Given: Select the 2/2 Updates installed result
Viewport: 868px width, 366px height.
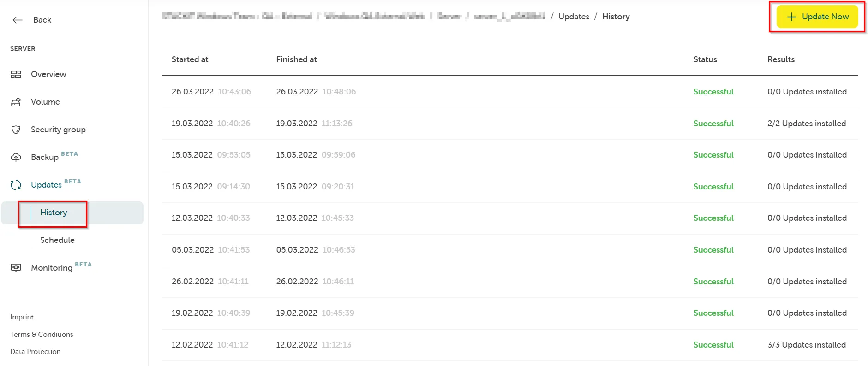Looking at the screenshot, I should (x=807, y=123).
